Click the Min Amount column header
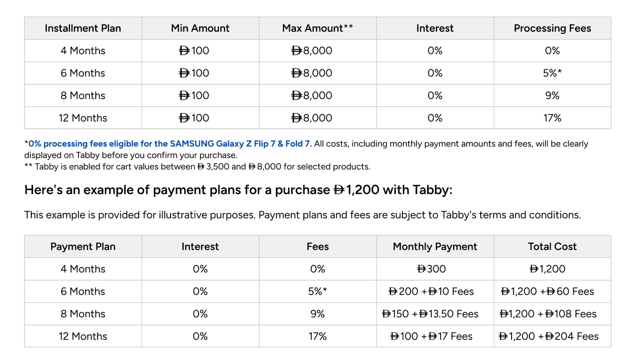The image size is (635, 364). coord(200,28)
